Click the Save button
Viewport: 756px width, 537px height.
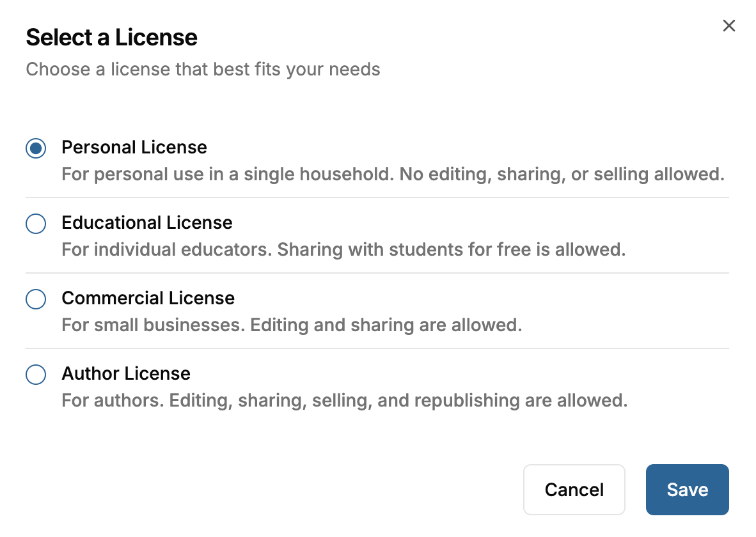(x=687, y=490)
